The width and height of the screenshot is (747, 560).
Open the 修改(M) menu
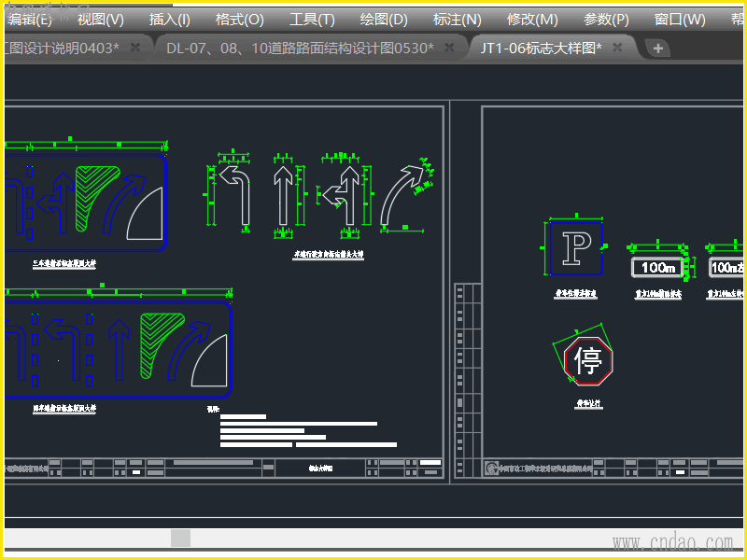pyautogui.click(x=532, y=20)
